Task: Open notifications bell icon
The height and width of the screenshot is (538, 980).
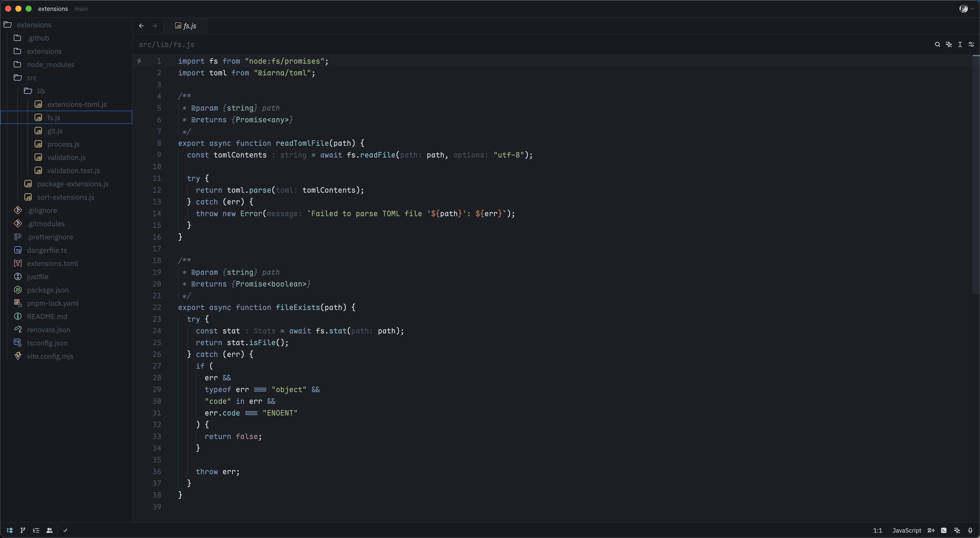Action: pos(970,530)
